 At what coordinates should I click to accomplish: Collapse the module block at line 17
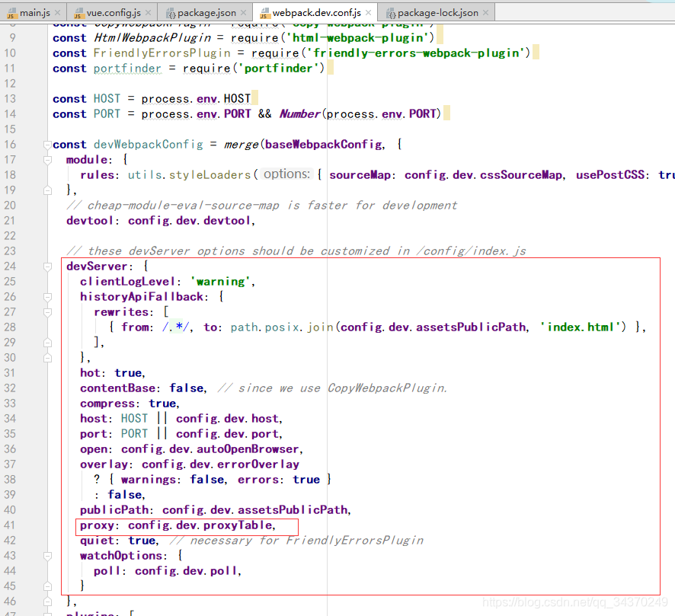47,160
